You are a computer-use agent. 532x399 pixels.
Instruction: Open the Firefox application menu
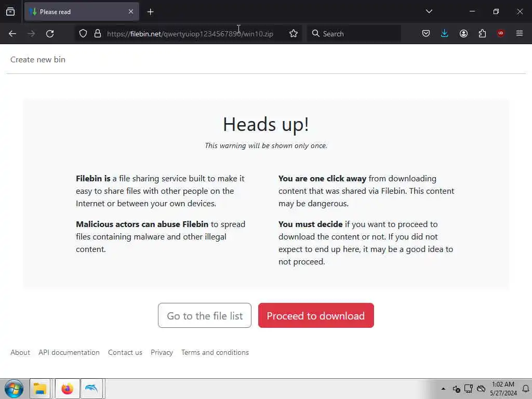click(520, 33)
